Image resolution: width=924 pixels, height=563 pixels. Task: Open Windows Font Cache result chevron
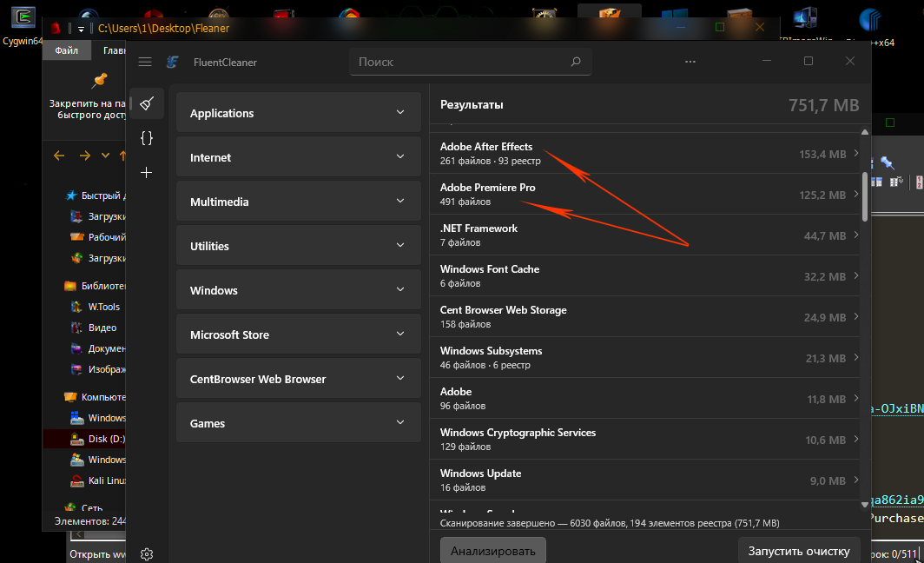coord(855,276)
